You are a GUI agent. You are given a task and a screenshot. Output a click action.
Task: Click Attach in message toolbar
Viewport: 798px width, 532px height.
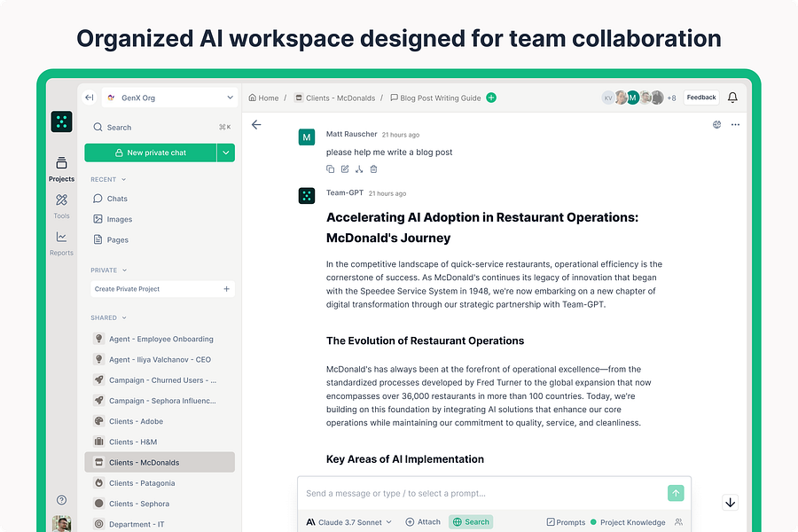[423, 522]
